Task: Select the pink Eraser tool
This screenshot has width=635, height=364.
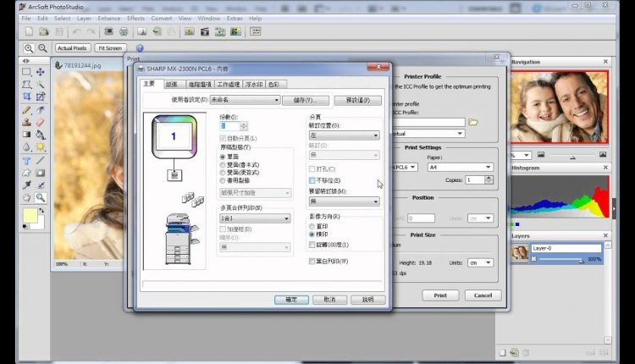Action: (x=40, y=122)
